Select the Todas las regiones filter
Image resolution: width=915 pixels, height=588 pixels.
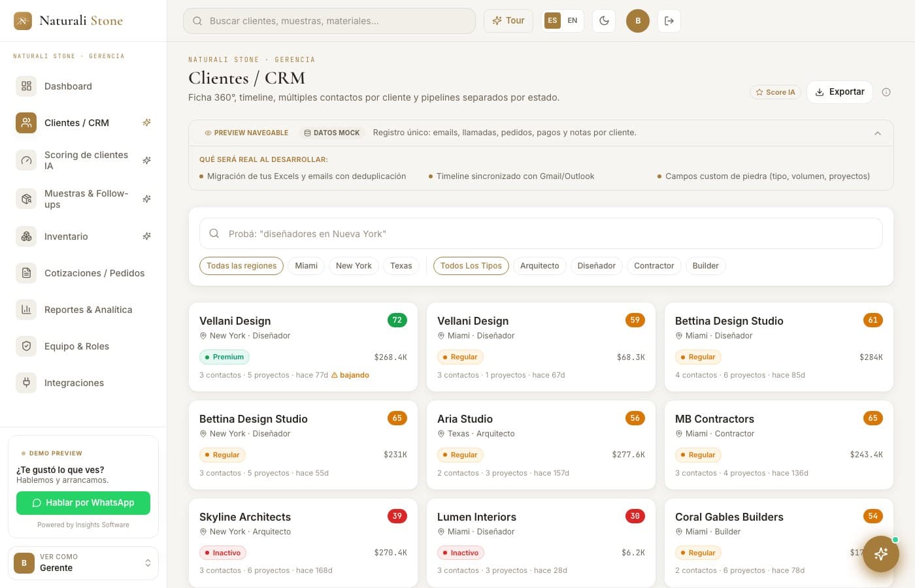tap(242, 266)
